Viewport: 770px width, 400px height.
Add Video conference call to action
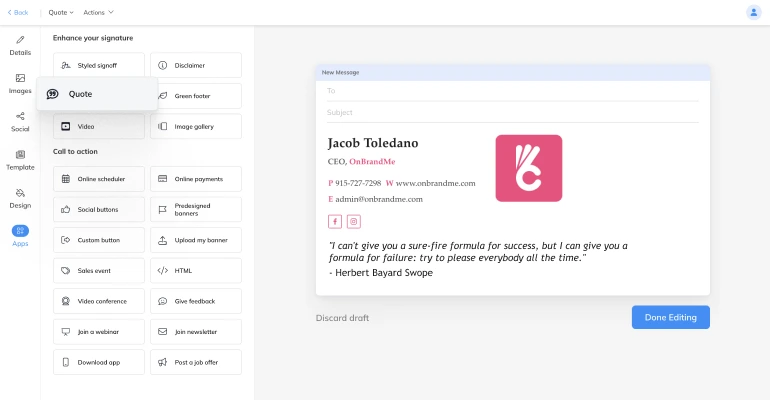99,301
